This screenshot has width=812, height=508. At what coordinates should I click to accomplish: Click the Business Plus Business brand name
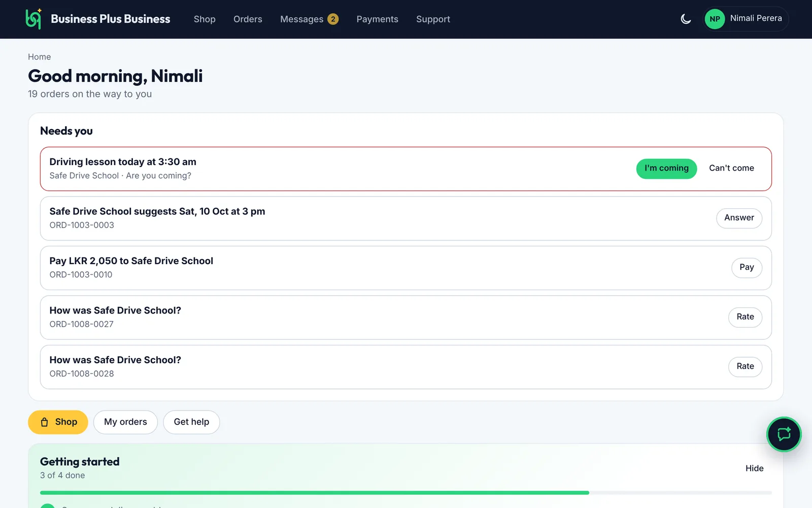pos(111,19)
